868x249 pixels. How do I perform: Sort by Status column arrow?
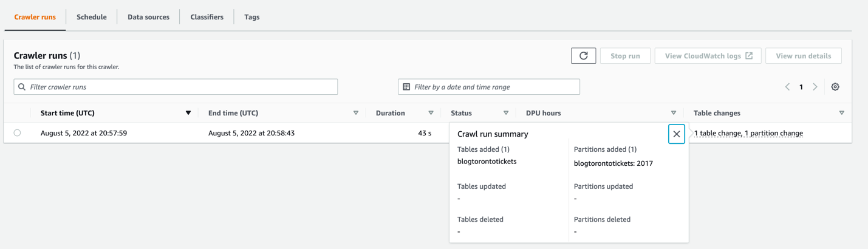pos(506,113)
